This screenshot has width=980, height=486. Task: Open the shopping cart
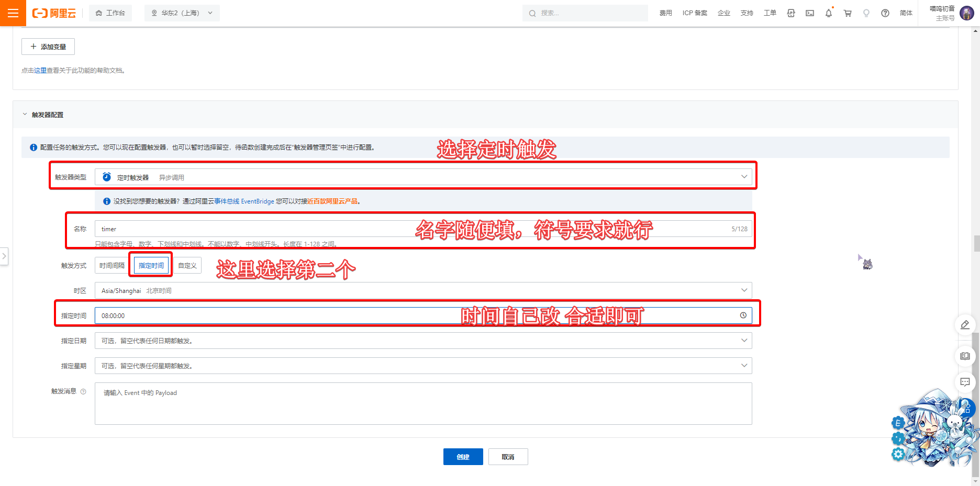[847, 13]
